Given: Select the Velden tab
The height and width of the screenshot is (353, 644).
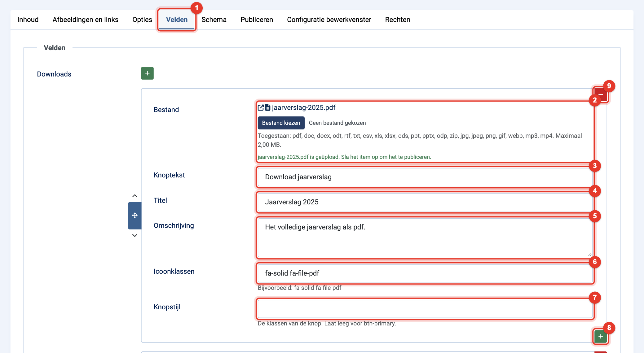Looking at the screenshot, I should click(177, 20).
